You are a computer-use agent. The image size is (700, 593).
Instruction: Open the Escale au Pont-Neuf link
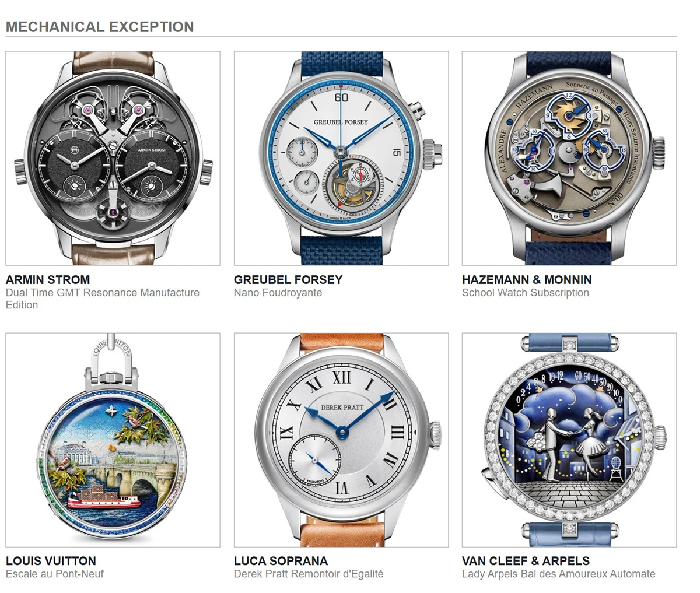[55, 574]
